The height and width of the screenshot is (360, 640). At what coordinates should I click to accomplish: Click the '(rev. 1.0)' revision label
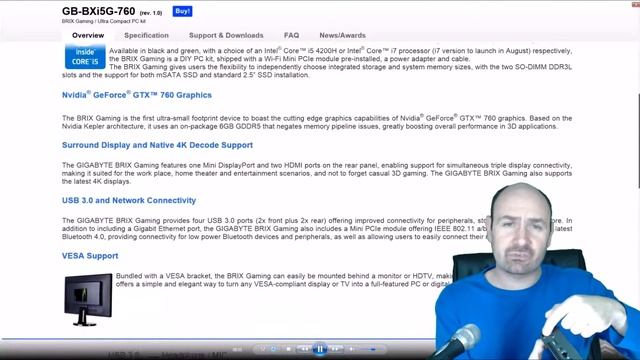coord(151,13)
